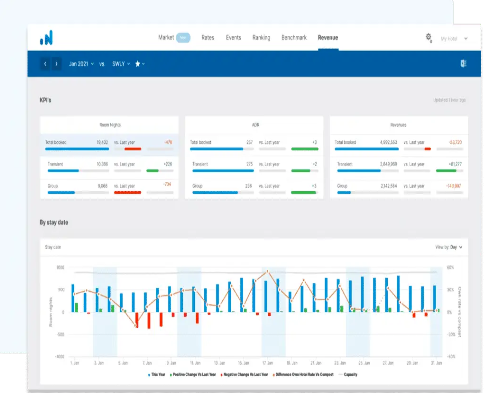
Task: Toggle This Year legend series
Action: 156,375
